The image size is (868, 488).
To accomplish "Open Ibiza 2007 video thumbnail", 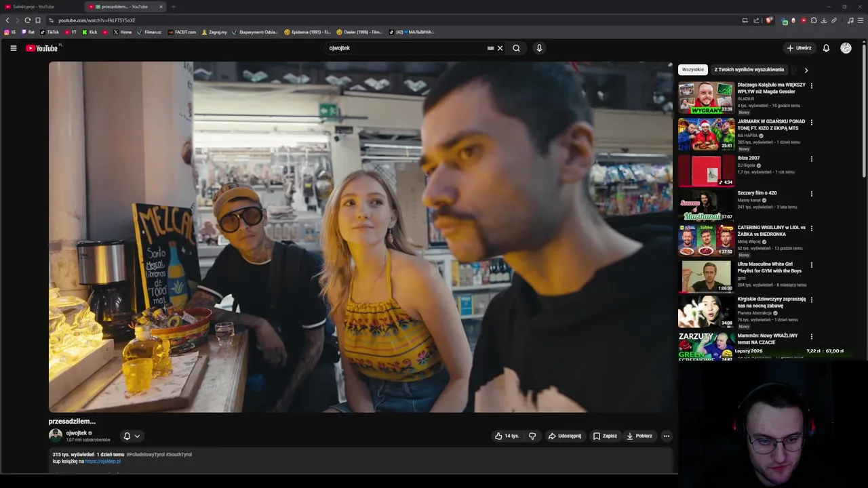I will (707, 171).
